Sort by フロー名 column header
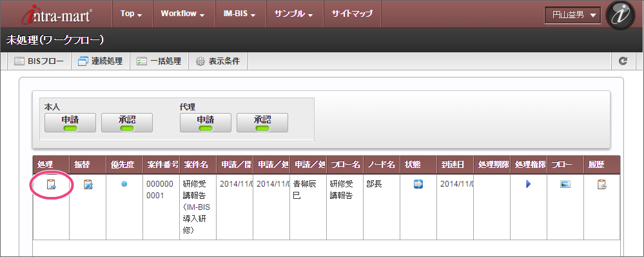The width and height of the screenshot is (644, 257). click(345, 165)
